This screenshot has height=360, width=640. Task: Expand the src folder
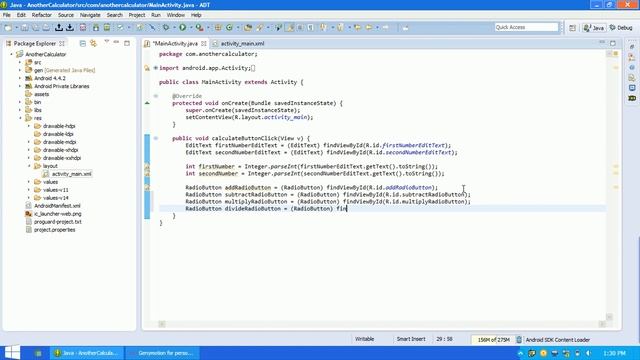[x=20, y=62]
